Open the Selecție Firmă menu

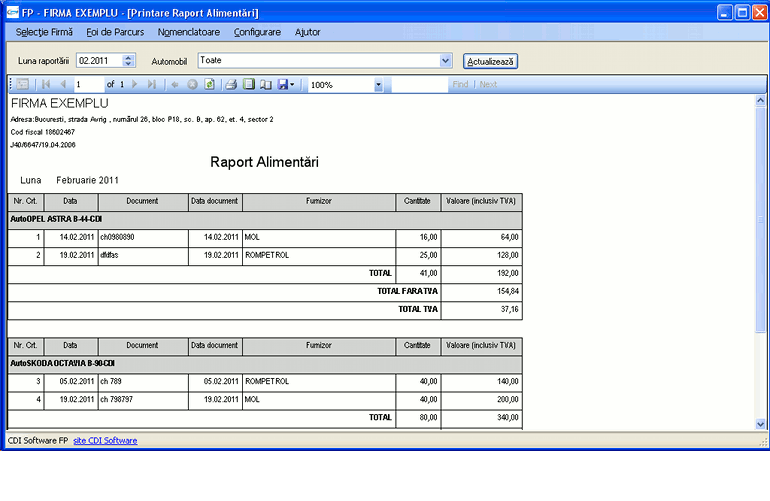click(44, 32)
